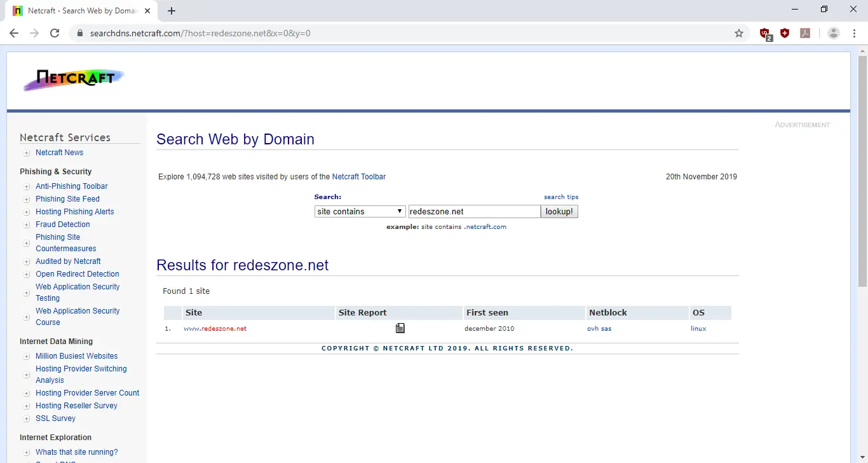Click the lookup! button

click(x=559, y=211)
